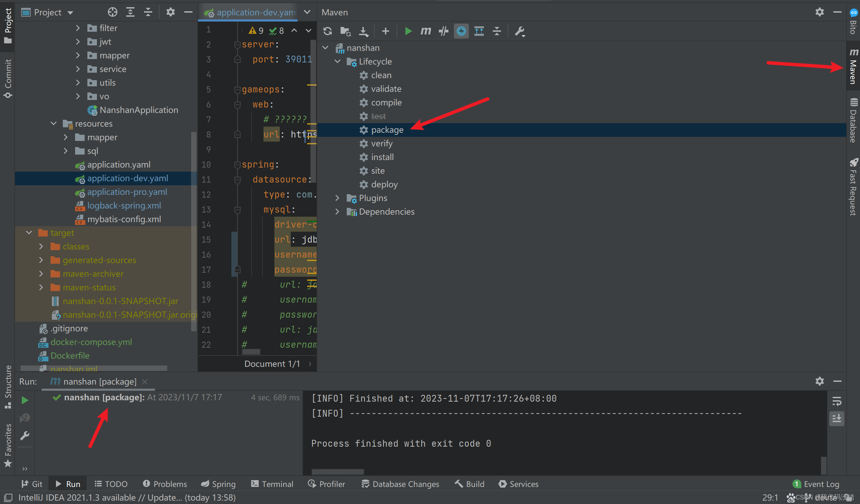Close nanshan [package] run tab

pos(145,381)
